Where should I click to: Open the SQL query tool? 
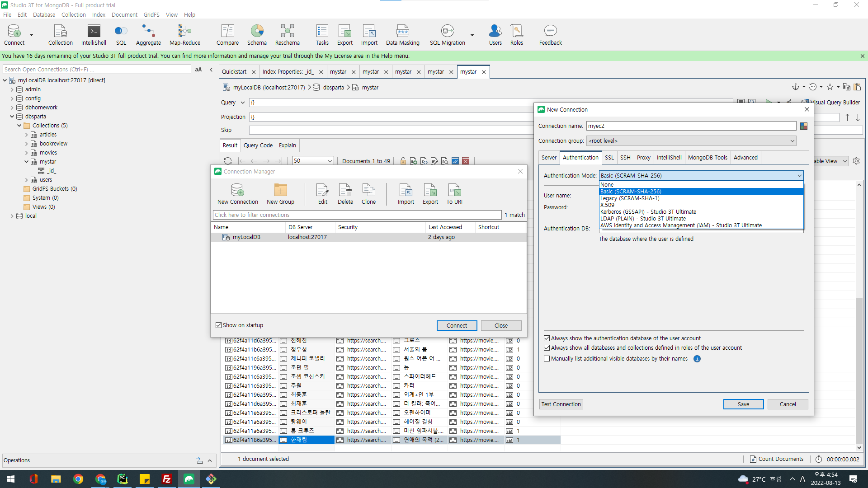[121, 35]
